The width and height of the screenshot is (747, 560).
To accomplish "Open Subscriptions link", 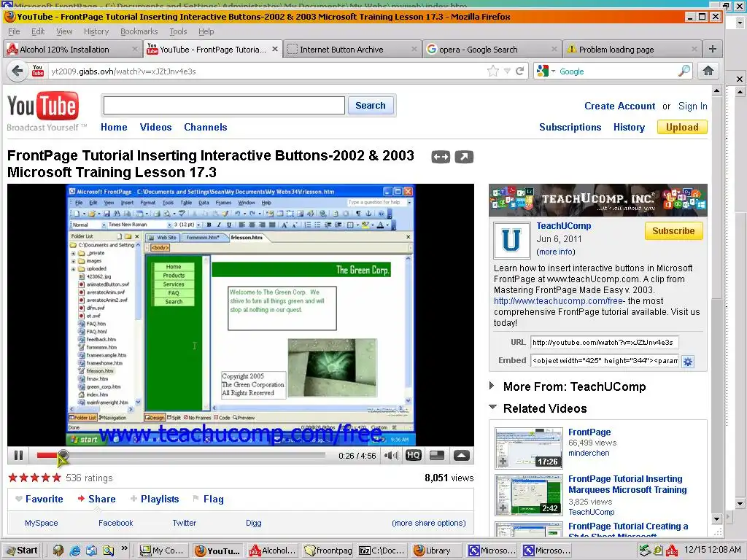I will tap(570, 127).
